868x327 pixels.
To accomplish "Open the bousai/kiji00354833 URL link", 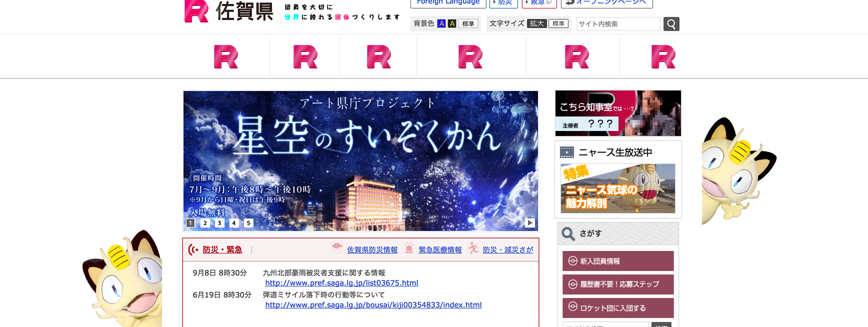I will click(373, 305).
